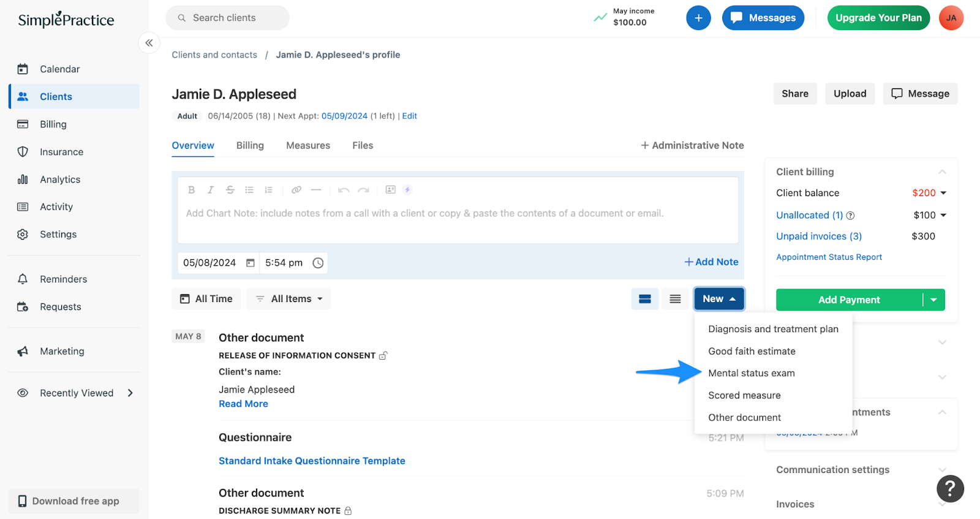
Task: Open the All Items filter dropdown
Action: click(x=288, y=299)
